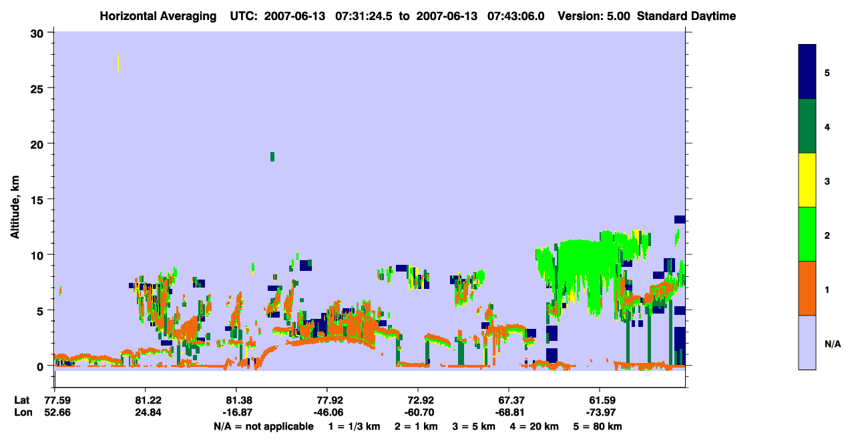Click longitude value '-46.06'
The width and height of the screenshot is (868, 445).
[327, 412]
